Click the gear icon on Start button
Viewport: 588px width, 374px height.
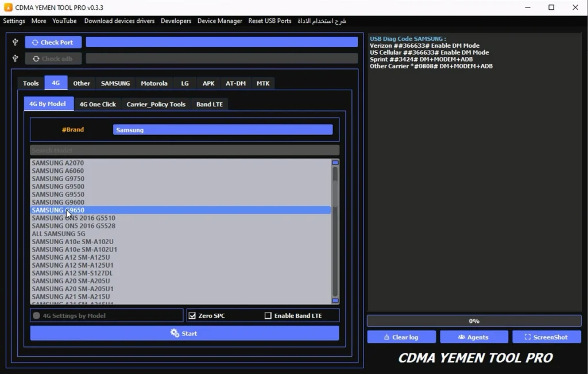click(x=175, y=333)
